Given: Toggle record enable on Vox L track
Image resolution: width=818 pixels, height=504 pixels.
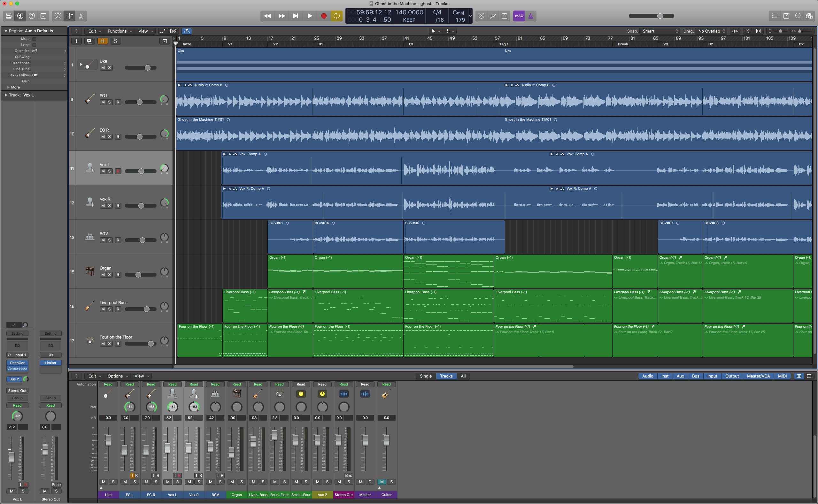Looking at the screenshot, I should [x=118, y=171].
